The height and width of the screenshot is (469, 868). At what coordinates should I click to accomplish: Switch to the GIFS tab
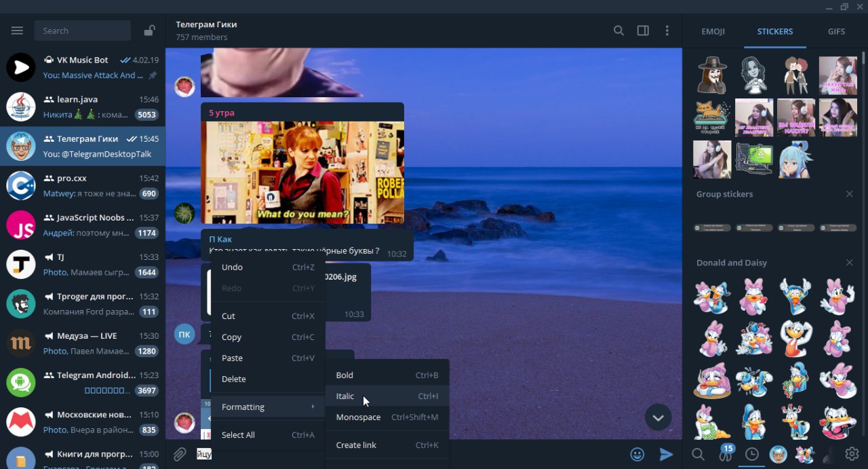tap(836, 31)
